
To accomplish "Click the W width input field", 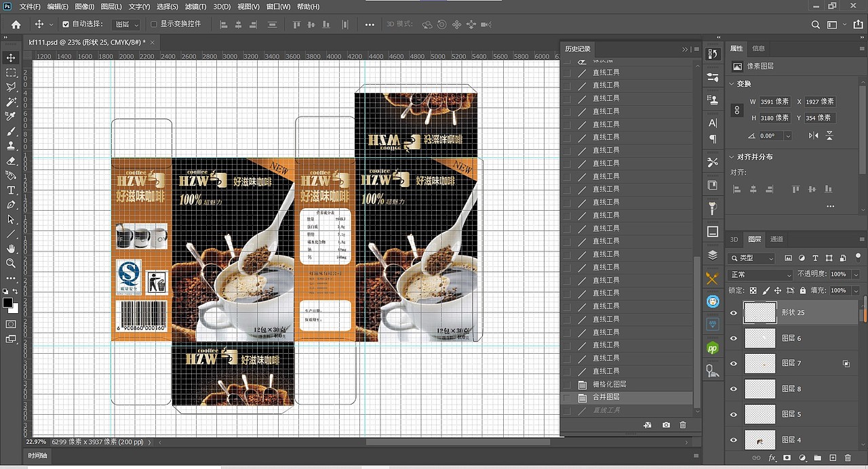I will (775, 102).
